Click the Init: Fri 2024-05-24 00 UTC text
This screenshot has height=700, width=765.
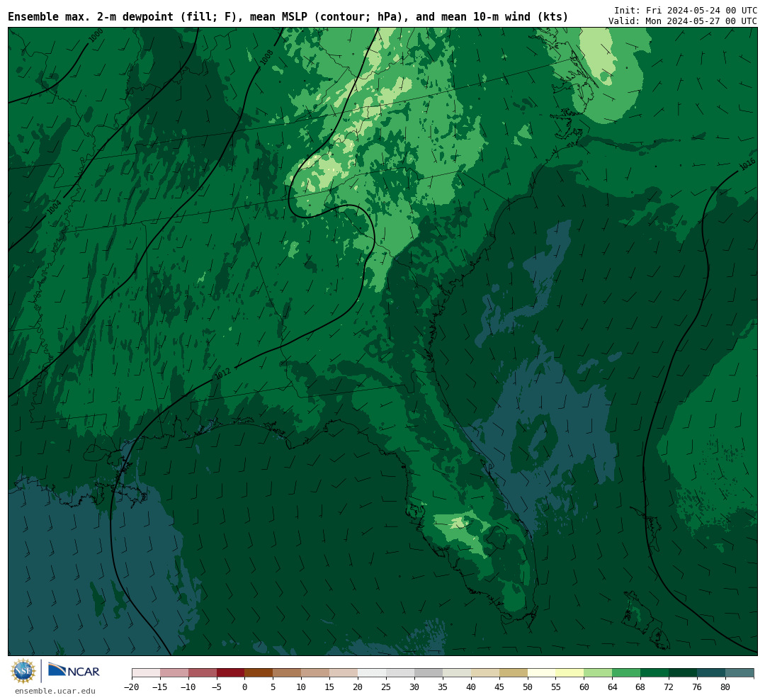point(686,10)
